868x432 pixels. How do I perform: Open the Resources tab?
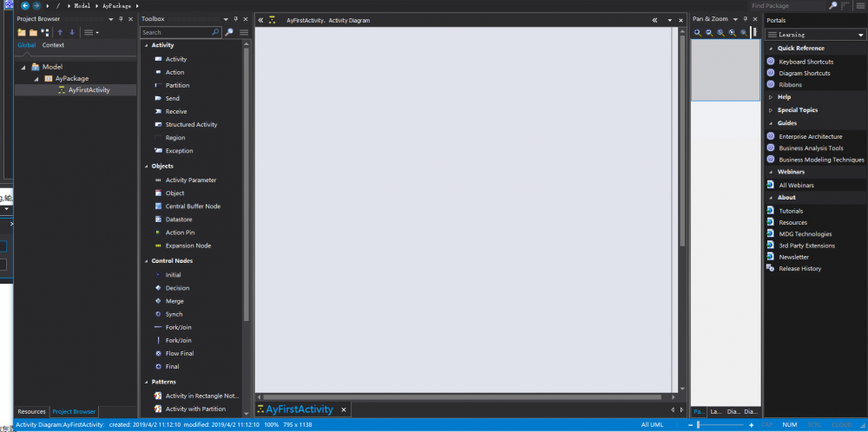pos(31,411)
